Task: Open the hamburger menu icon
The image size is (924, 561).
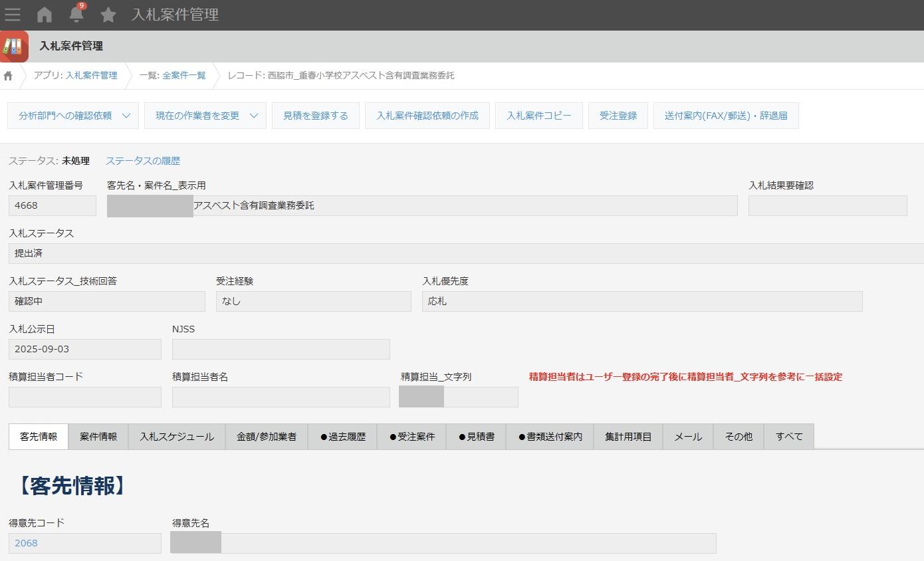Action: pos(13,15)
